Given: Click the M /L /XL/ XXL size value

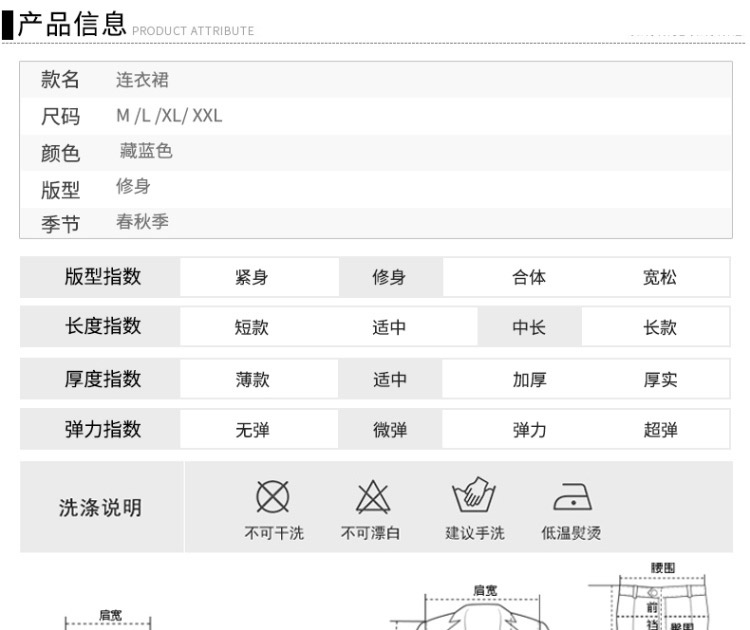Looking at the screenshot, I should pos(169,116).
